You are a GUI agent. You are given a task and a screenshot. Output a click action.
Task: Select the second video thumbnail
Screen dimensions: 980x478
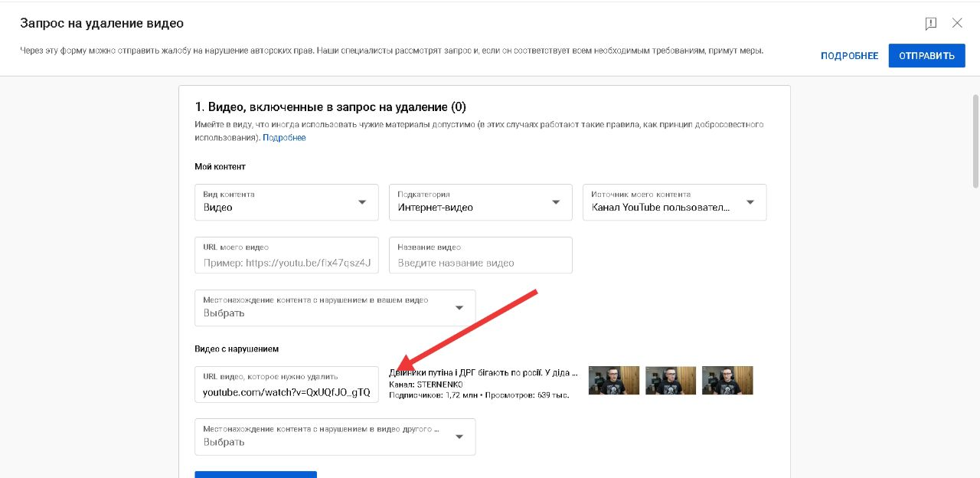(671, 380)
